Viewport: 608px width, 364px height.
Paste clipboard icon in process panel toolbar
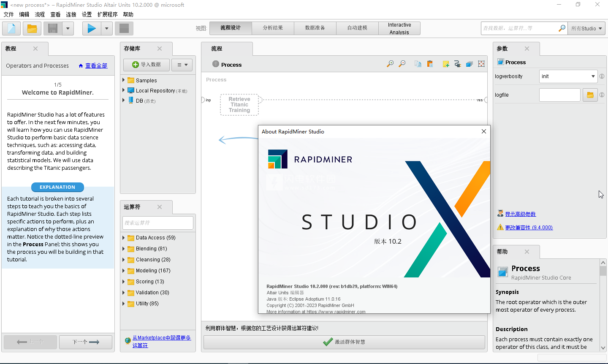click(x=430, y=64)
